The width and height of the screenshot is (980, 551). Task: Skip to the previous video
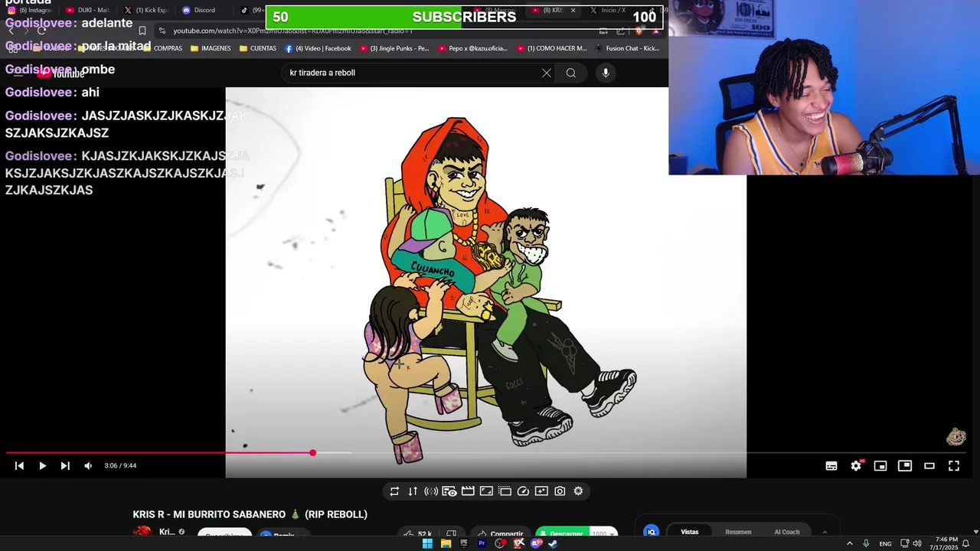[19, 465]
